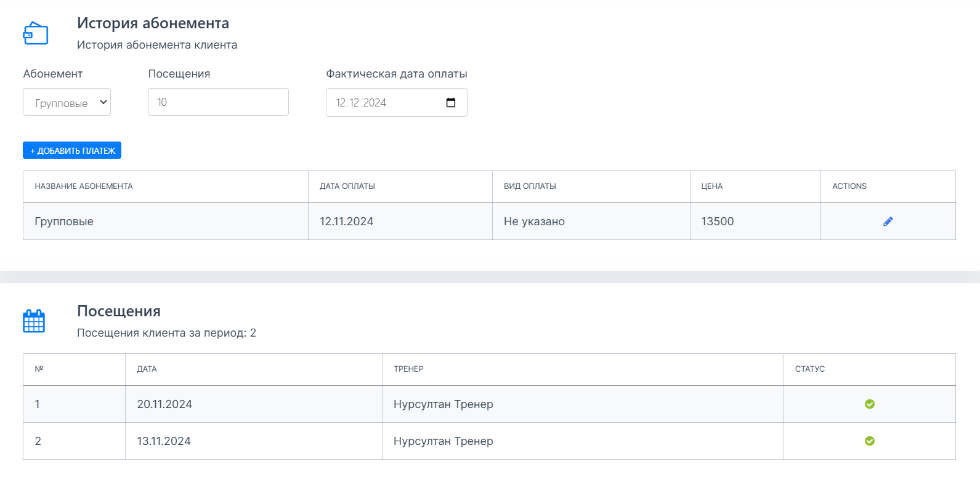Focus the Посещения input field
This screenshot has width=980, height=488.
pos(218,102)
